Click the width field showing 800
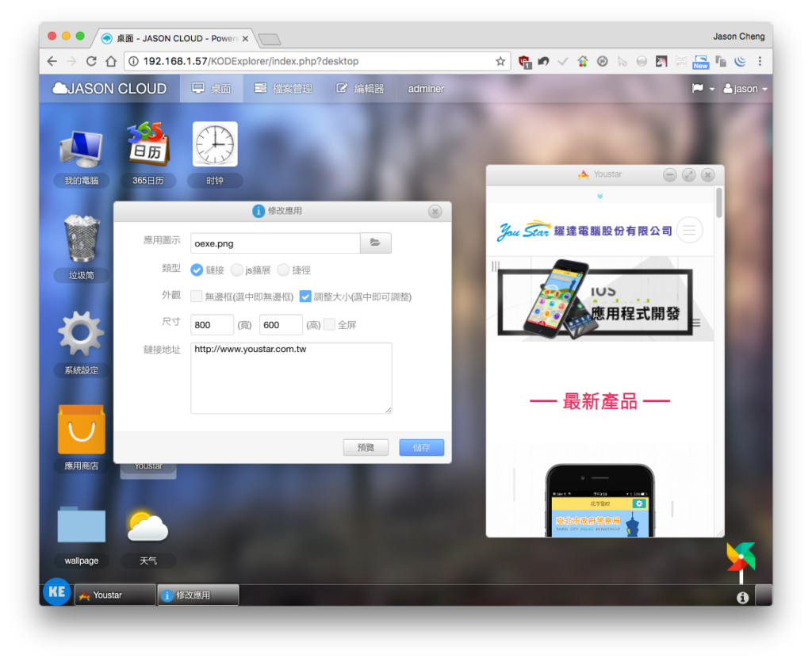The image size is (812, 662). [x=212, y=324]
